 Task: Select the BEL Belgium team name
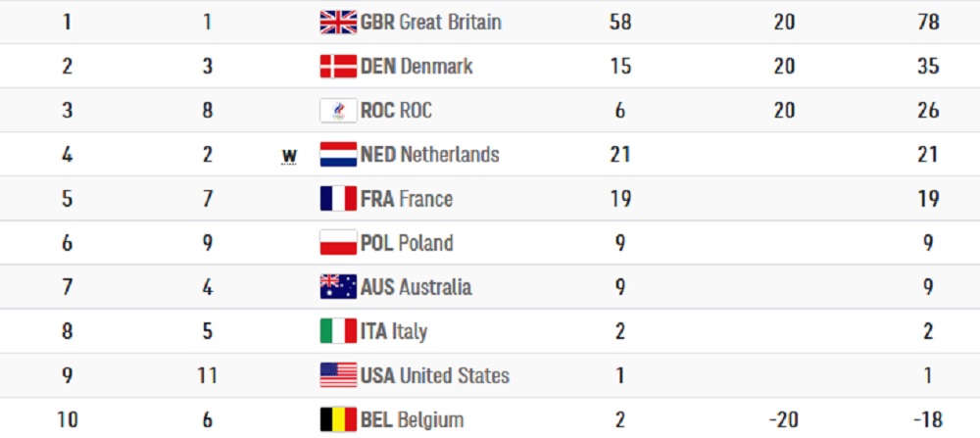click(412, 419)
